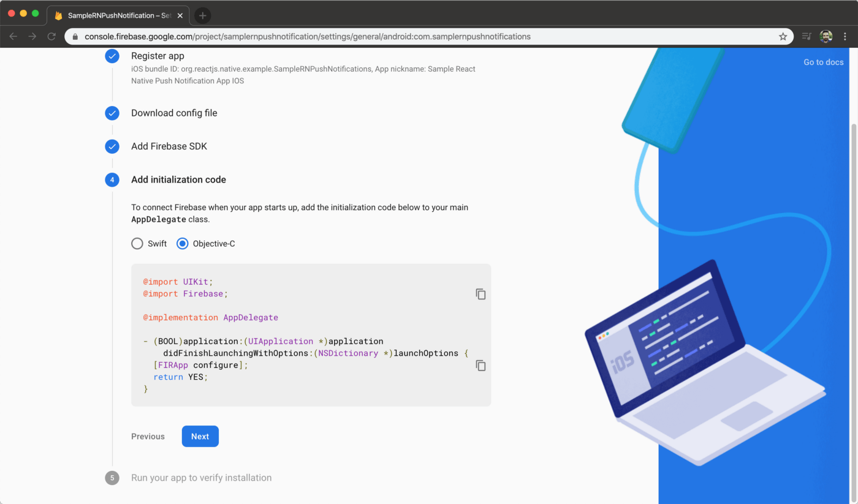Open the Go to docs link
The width and height of the screenshot is (858, 504).
pyautogui.click(x=824, y=62)
